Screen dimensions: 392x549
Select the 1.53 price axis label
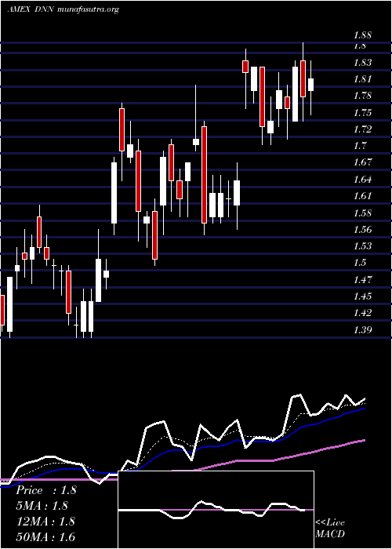(362, 246)
